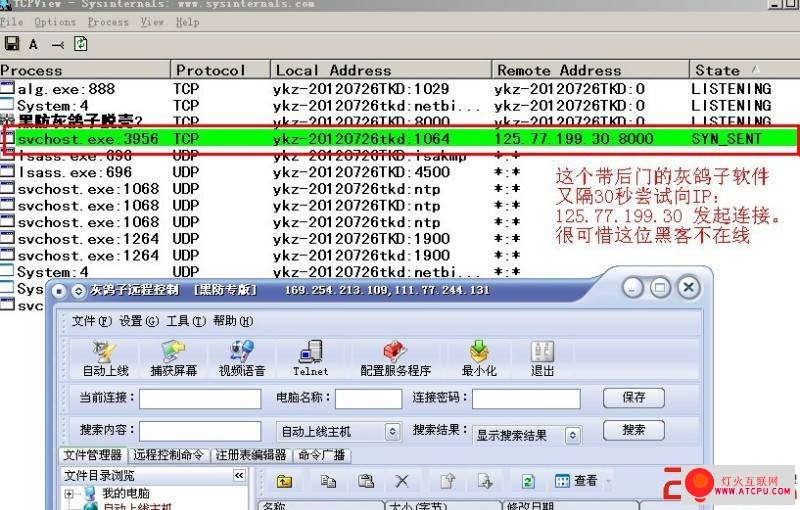The height and width of the screenshot is (510, 800).
Task: Open the 文件(F) menu in the 灰鸽子 window
Action: coord(91,321)
